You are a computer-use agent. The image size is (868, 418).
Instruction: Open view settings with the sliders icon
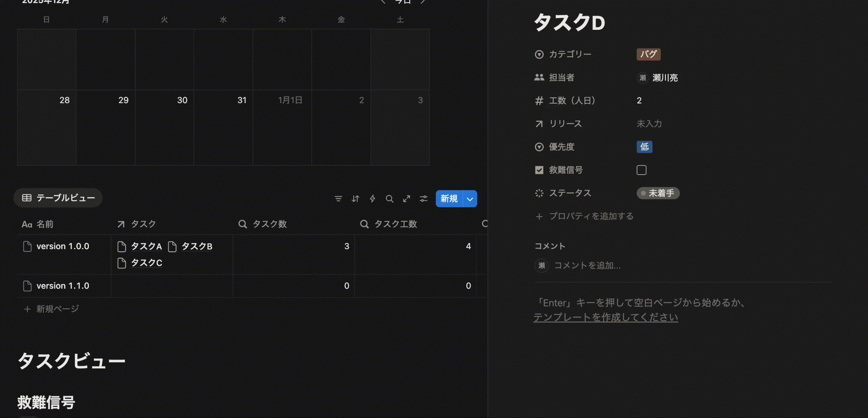423,199
